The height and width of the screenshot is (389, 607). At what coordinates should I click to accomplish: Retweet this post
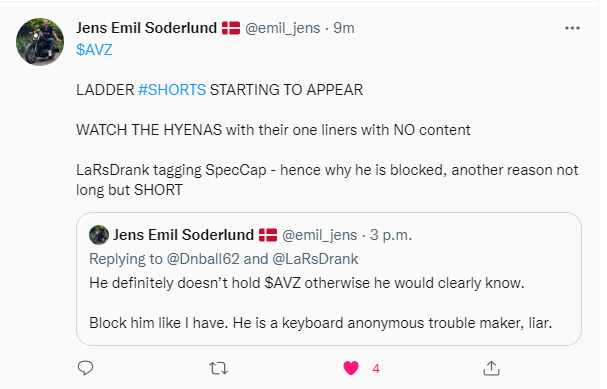pos(218,368)
